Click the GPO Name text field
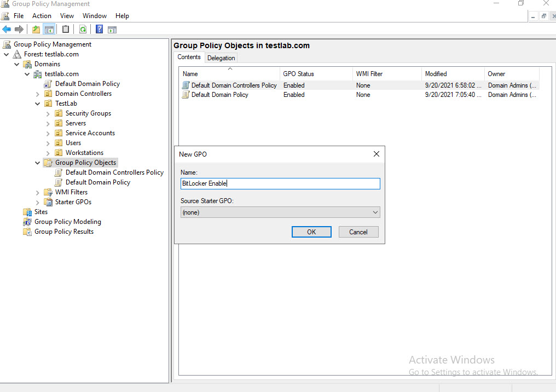556x392 pixels. click(x=280, y=184)
